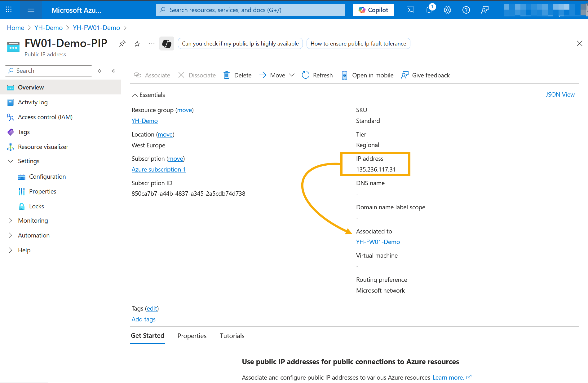Image resolution: width=588 pixels, height=383 pixels.
Task: Click the Dissociate toolbar button
Action: click(197, 75)
